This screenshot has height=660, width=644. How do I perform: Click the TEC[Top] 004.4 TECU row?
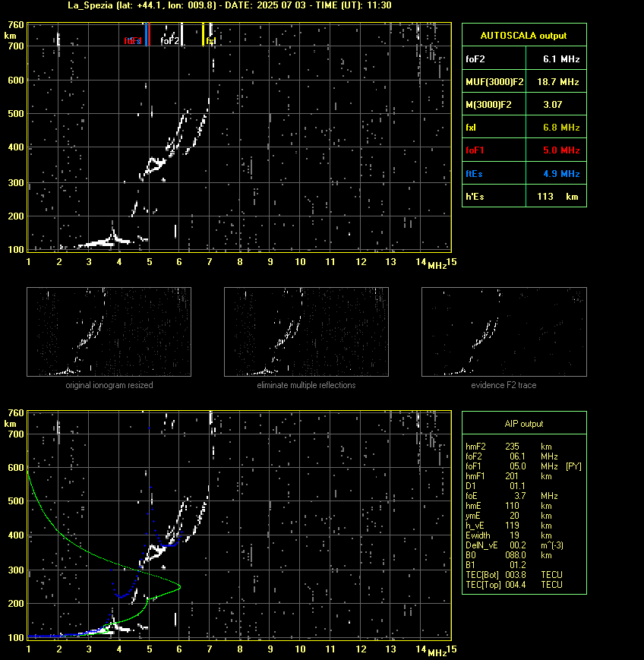(x=514, y=585)
